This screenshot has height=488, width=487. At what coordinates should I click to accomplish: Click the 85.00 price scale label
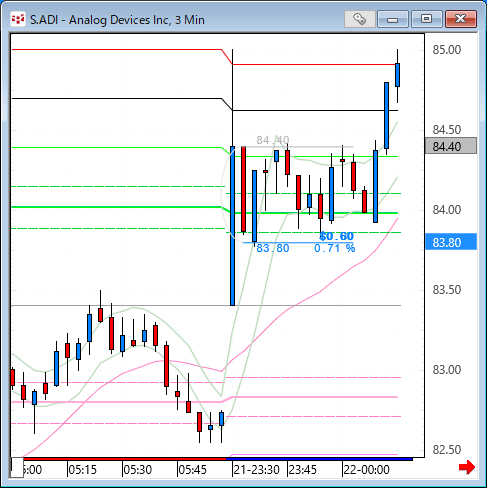[447, 50]
